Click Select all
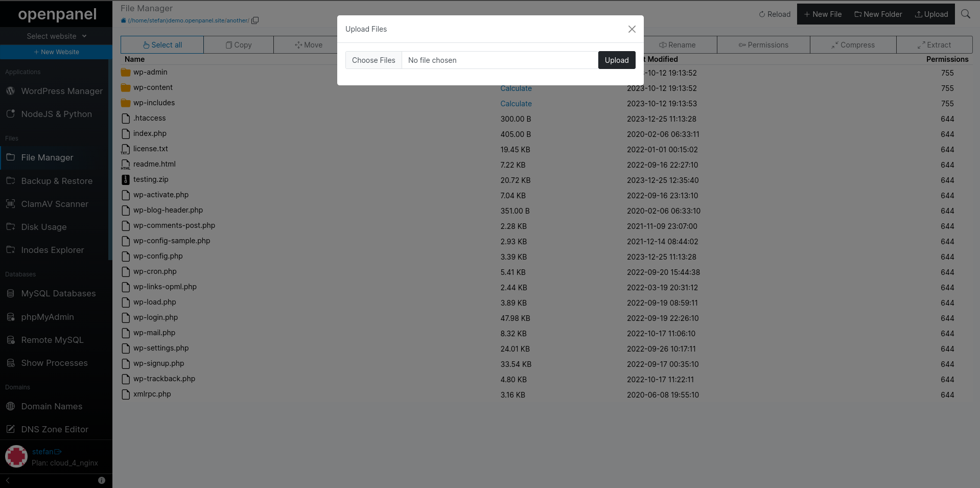Screen dimensions: 980x488 coord(162,45)
